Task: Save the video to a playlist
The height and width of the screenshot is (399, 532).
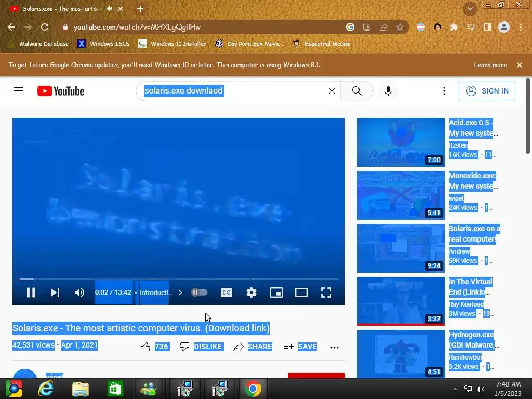Action: (300, 347)
